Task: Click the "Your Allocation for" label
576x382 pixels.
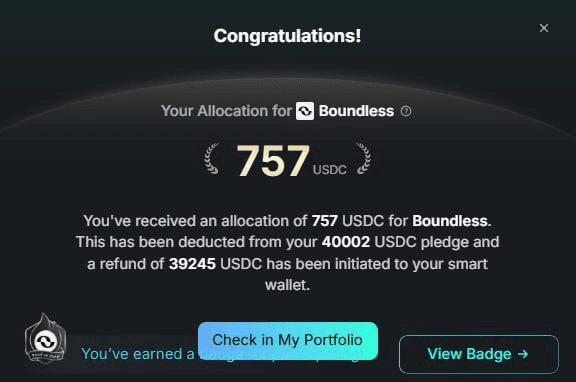Action: (226, 111)
